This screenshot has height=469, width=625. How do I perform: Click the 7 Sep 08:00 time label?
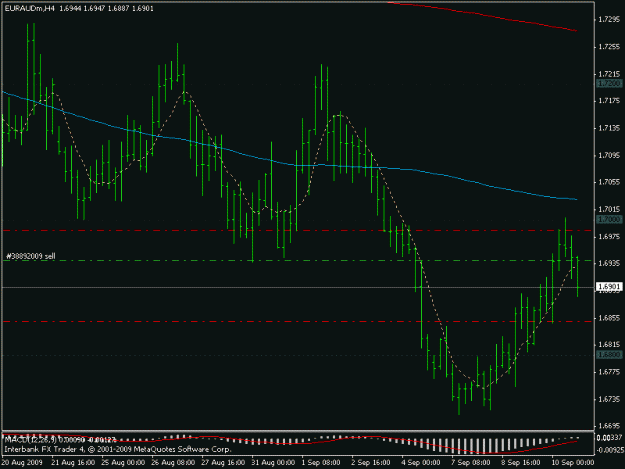click(471, 463)
